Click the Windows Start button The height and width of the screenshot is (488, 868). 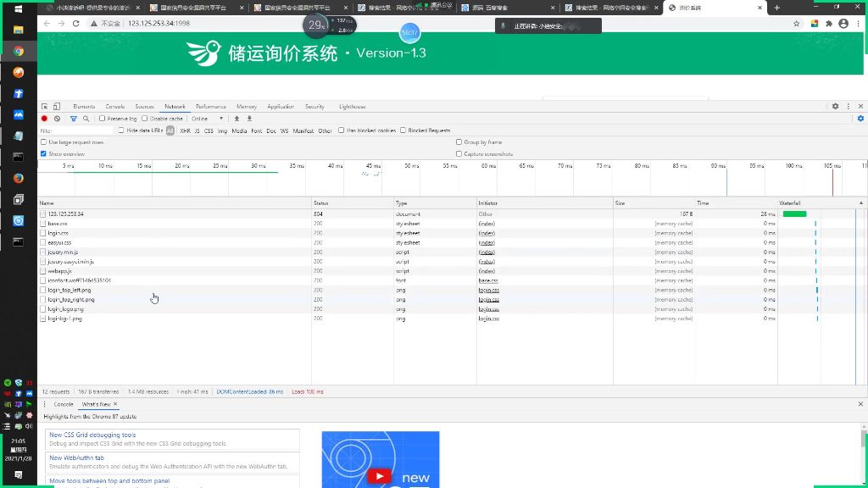coord(19,8)
